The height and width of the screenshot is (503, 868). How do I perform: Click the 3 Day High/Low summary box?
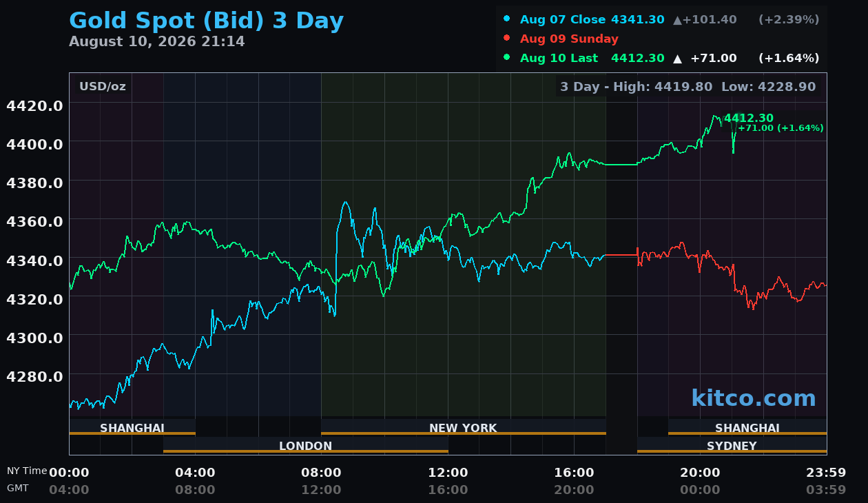coord(688,87)
